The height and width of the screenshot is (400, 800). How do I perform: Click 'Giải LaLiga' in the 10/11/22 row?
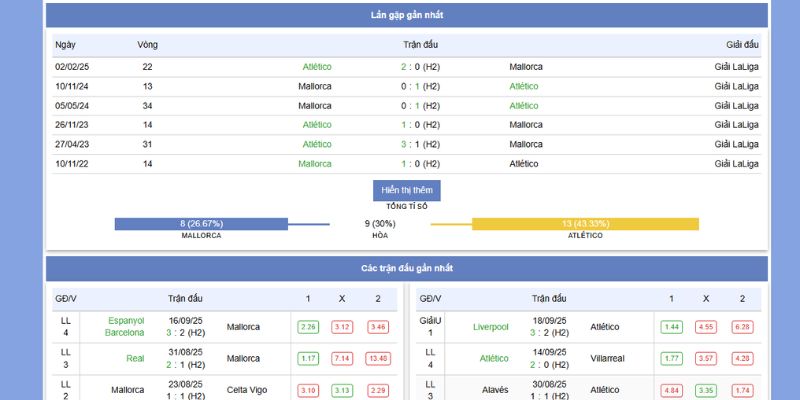pos(736,163)
